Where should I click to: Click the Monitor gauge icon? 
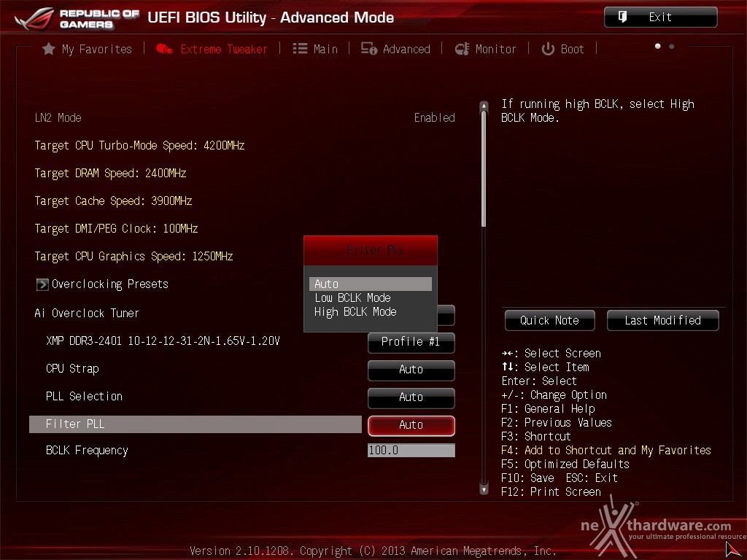point(462,49)
